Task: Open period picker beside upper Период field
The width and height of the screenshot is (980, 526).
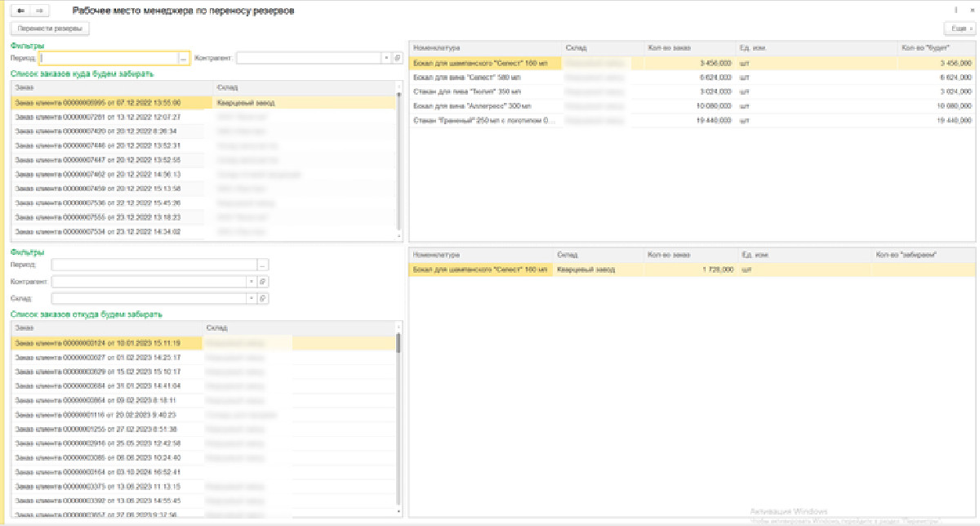Action: pos(185,58)
